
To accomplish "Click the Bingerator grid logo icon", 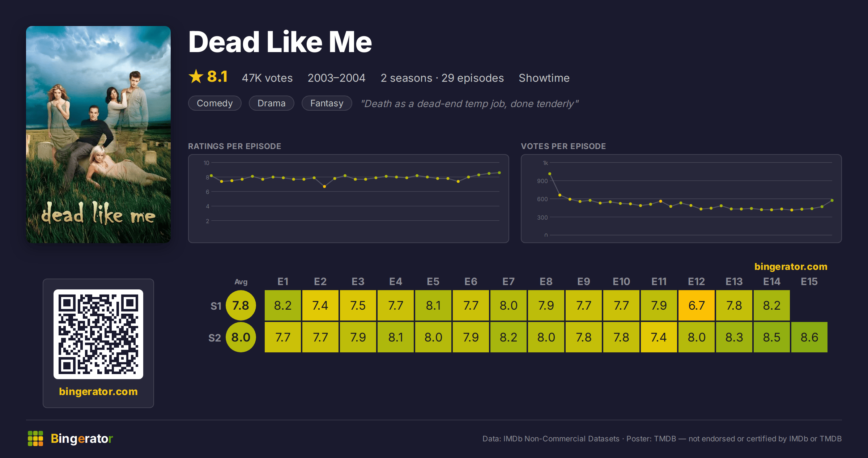I will [35, 438].
